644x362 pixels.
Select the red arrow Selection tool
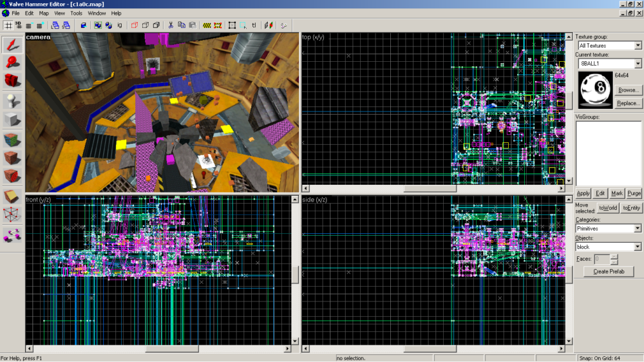point(12,44)
